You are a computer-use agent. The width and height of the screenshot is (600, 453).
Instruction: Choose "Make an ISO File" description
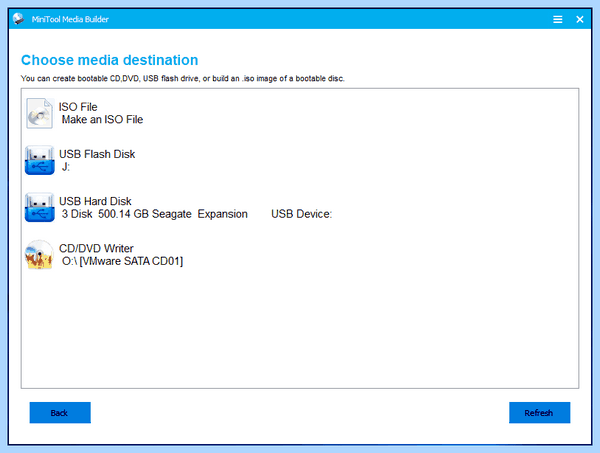click(x=102, y=119)
